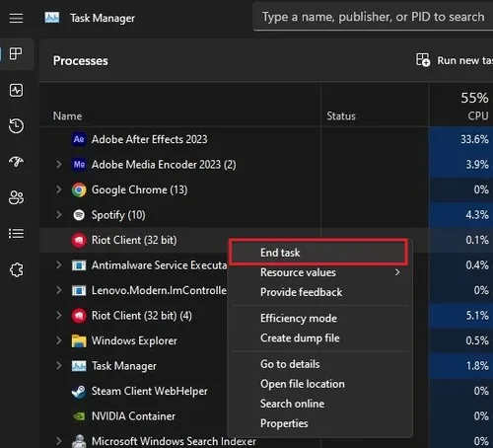Click the Adobe After Effects icon

click(x=79, y=139)
